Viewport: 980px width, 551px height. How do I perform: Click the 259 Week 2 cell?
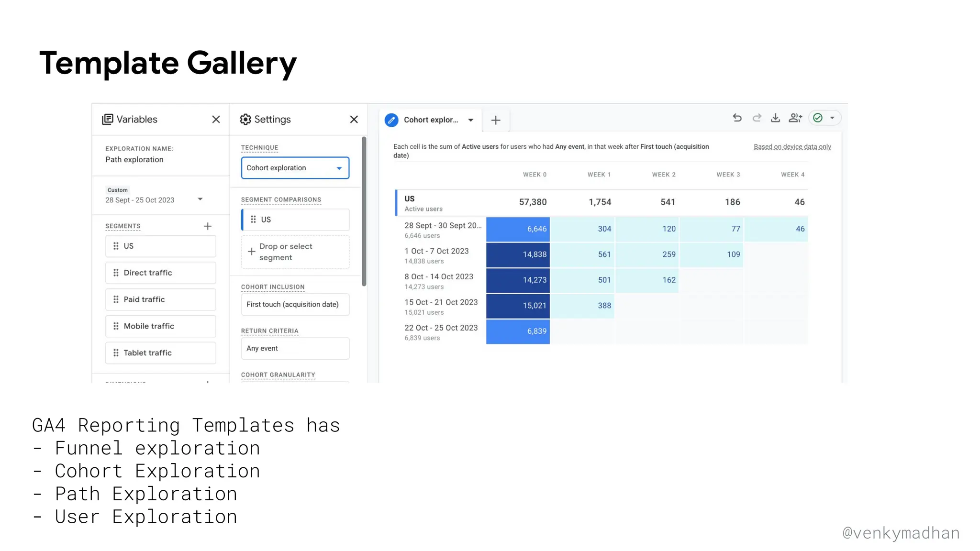(647, 255)
